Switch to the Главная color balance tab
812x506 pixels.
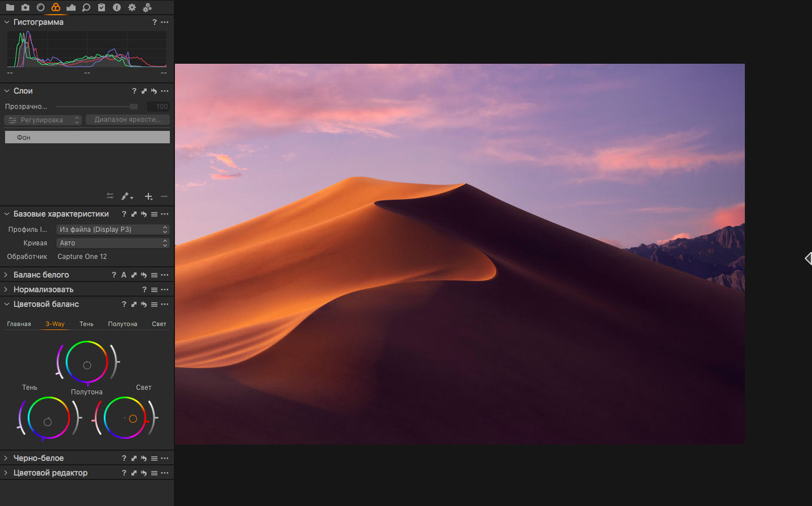(x=19, y=324)
